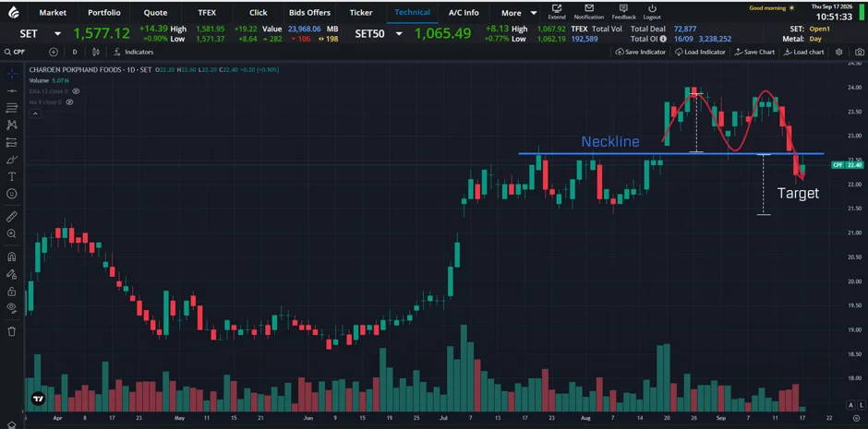Click the SET index value 1,577.12
The width and height of the screenshot is (868, 429).
102,34
